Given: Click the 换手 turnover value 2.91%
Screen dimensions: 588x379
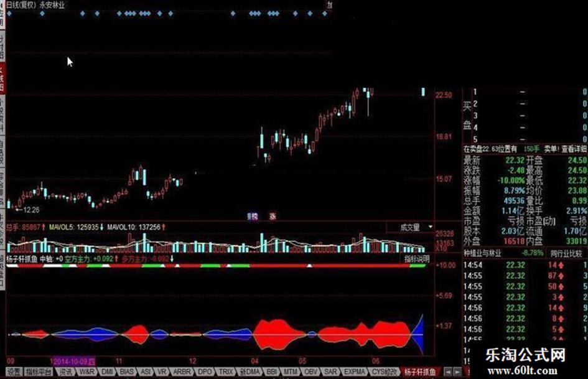Looking at the screenshot, I should tap(577, 211).
